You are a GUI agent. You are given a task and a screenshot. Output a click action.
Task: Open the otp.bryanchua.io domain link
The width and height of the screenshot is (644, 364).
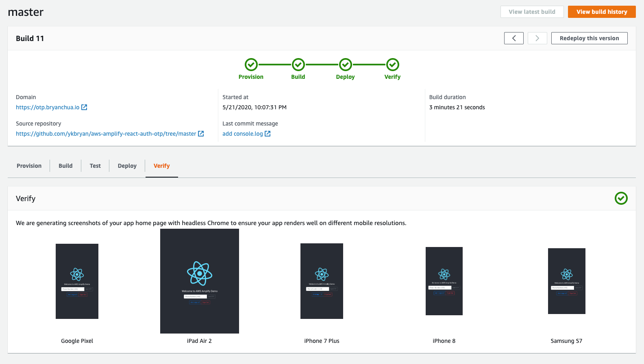pos(48,107)
